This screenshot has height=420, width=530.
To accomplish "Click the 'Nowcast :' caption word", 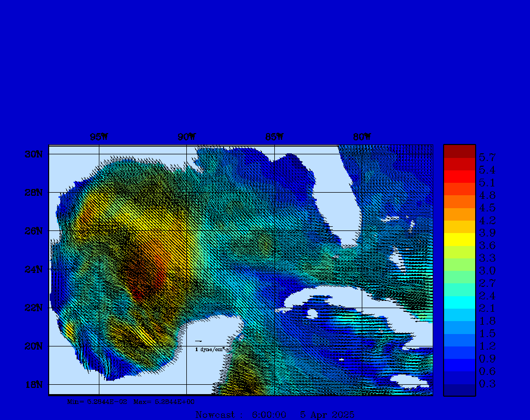I will (x=219, y=415).
